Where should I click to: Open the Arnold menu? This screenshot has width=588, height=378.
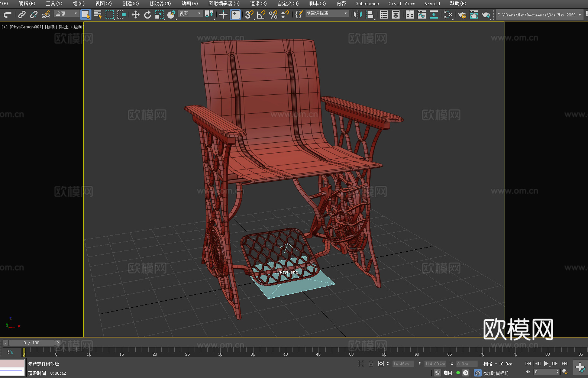pos(432,4)
